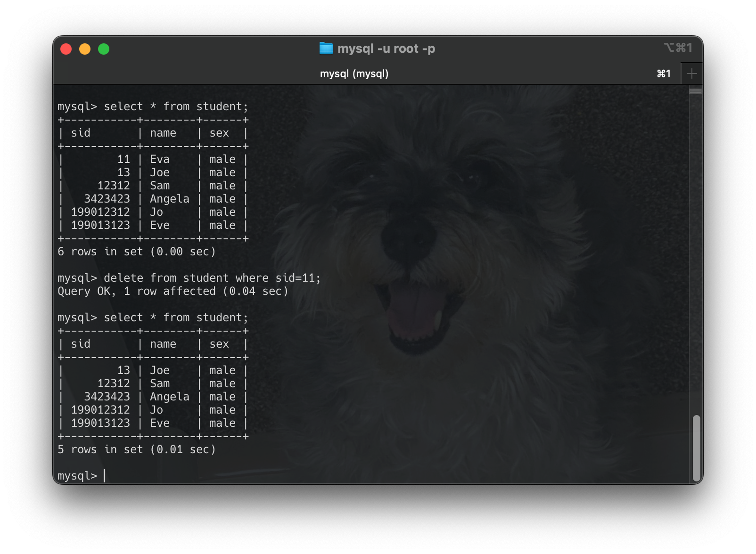Click the ⌘1 shortcut badge on the tab
756x554 pixels.
[x=664, y=73]
